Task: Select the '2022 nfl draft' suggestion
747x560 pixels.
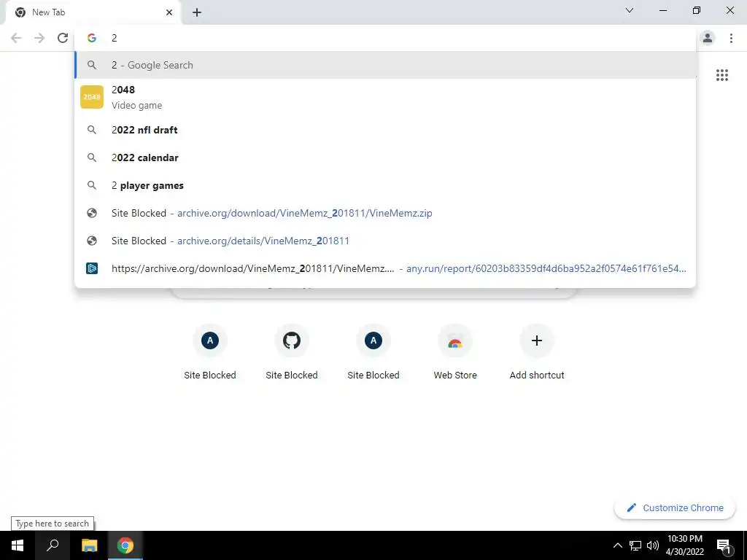Action: 385,130
